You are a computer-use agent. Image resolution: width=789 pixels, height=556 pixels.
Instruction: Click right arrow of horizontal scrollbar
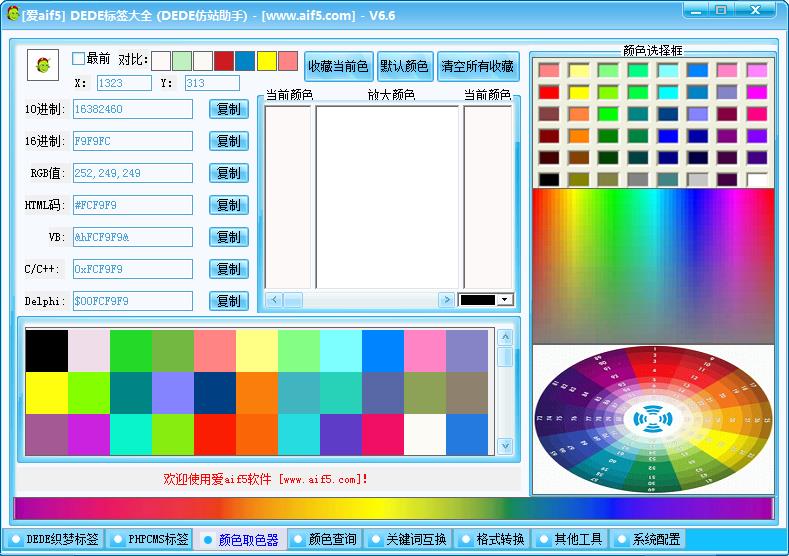coord(446,300)
